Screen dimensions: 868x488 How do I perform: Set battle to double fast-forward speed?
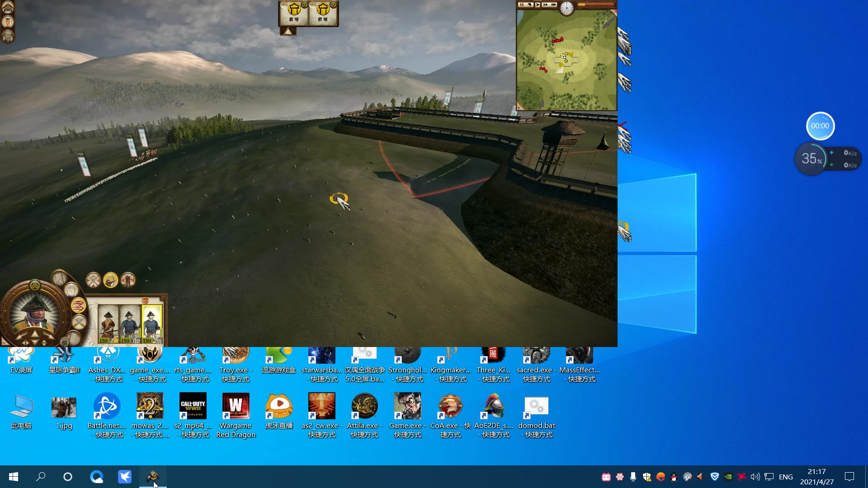point(545,5)
